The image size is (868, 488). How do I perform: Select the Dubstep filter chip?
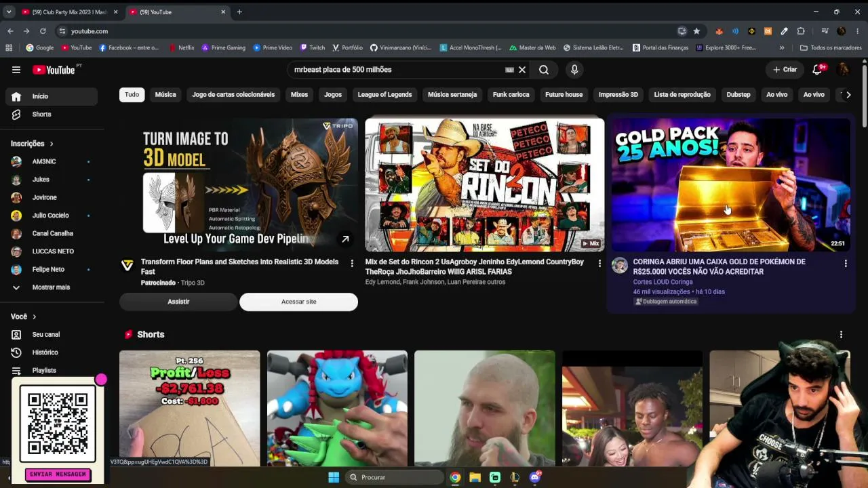click(738, 95)
